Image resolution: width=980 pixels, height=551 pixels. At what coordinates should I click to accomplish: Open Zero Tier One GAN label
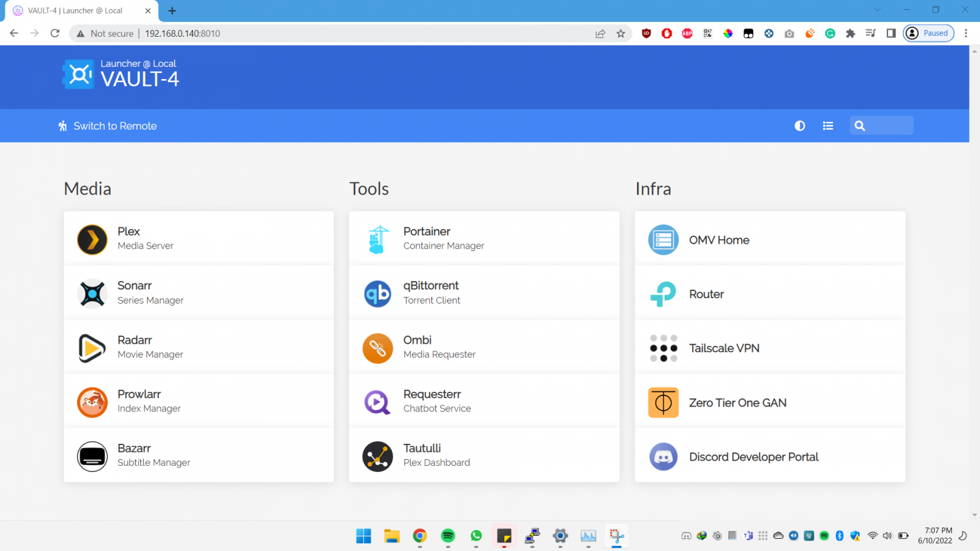point(737,403)
